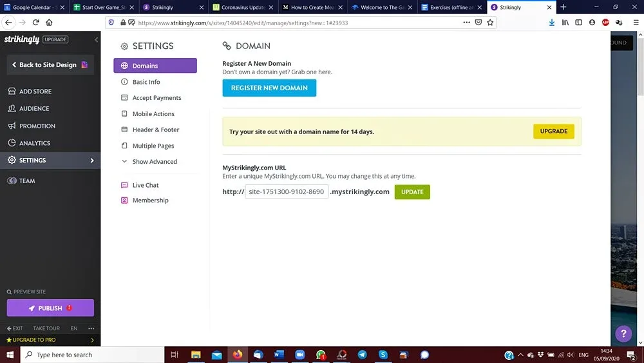Screen dimensions: 644x363
Task: Focus the MyStrikingly URL input field
Action: coord(287,191)
